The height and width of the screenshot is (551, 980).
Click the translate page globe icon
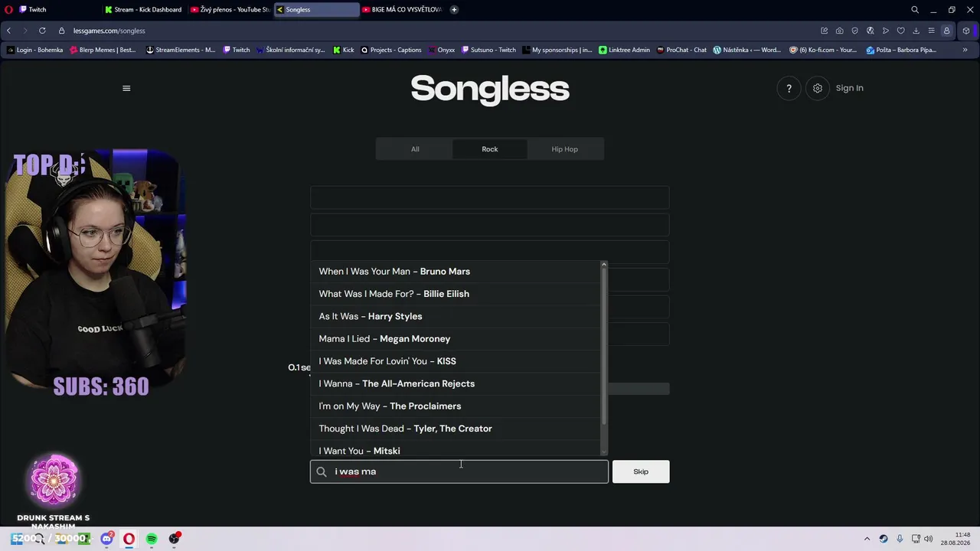pyautogui.click(x=871, y=31)
